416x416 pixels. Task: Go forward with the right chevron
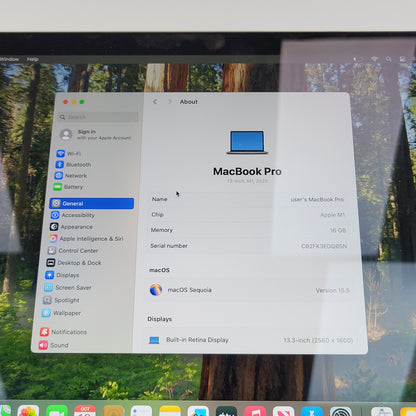170,101
